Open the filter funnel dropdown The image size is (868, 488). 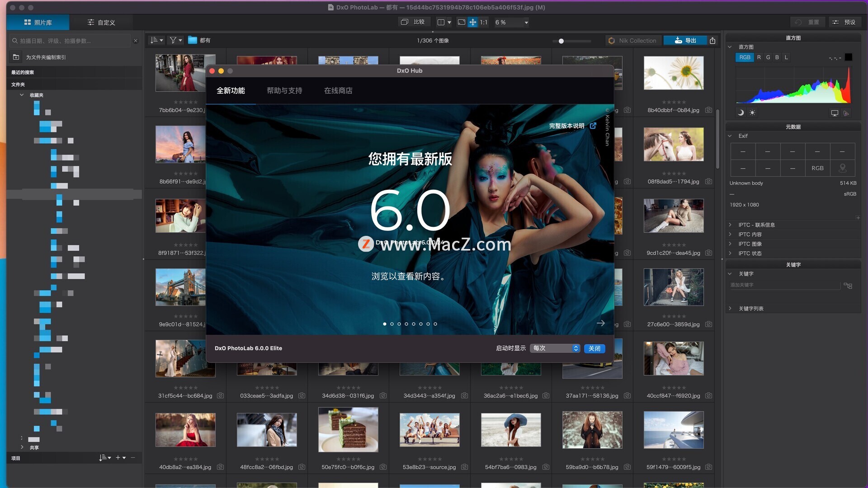[175, 40]
